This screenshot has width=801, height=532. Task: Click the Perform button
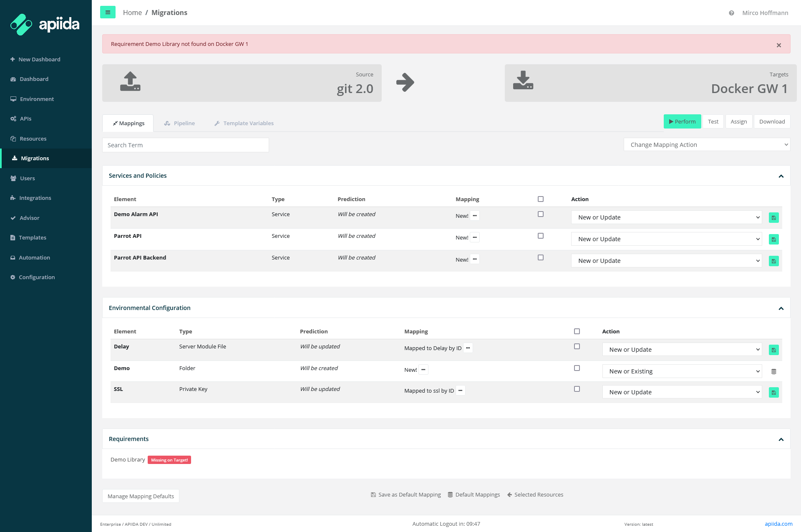(x=682, y=121)
